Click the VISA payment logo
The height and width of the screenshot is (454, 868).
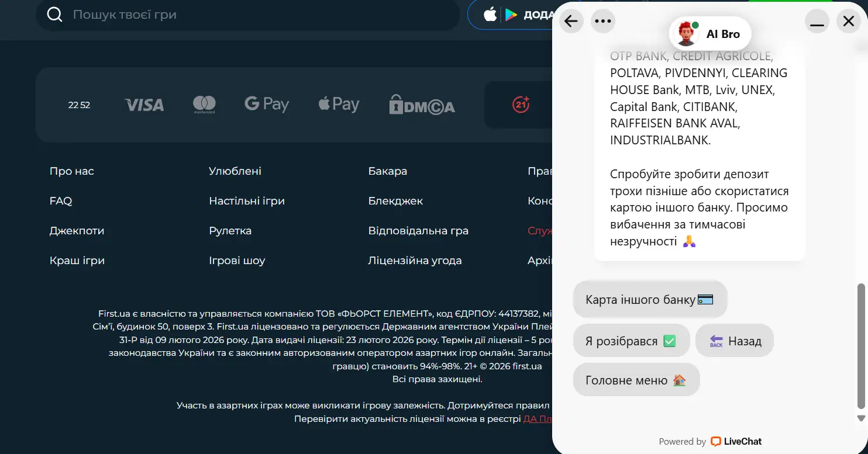[x=144, y=105]
